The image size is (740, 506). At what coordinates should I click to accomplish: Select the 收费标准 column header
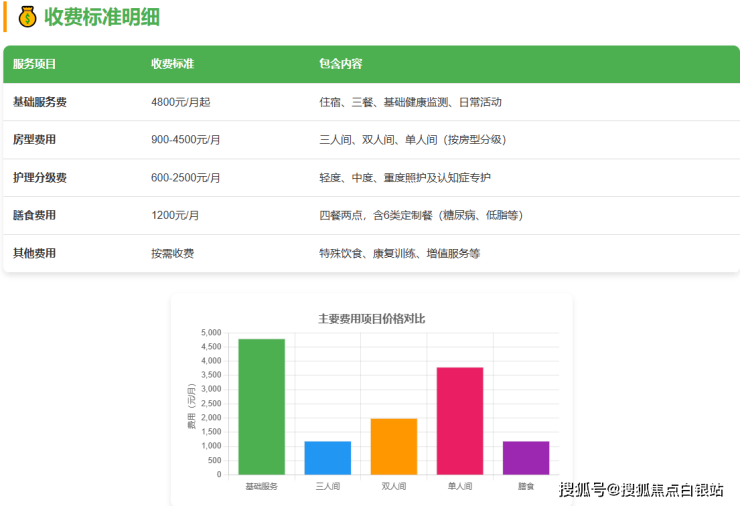click(x=172, y=64)
